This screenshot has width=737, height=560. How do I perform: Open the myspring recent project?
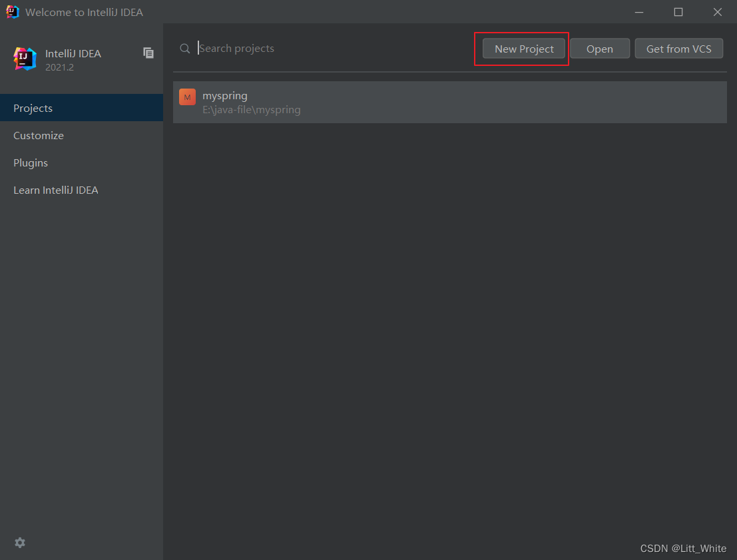450,102
